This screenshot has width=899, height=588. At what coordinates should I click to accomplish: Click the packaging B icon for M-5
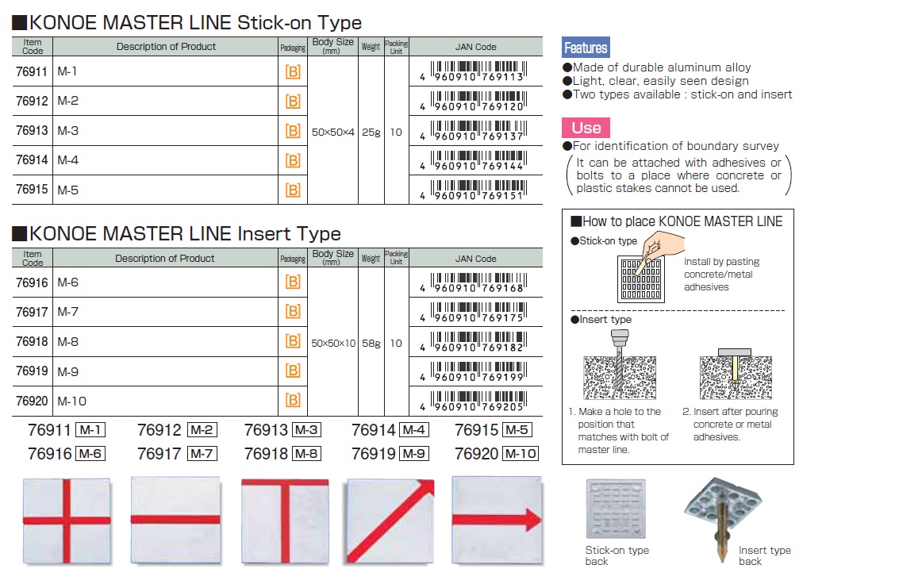pyautogui.click(x=292, y=190)
